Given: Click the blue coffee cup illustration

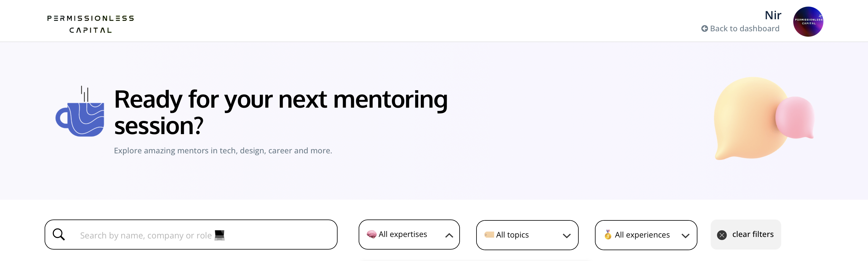Looking at the screenshot, I should click(x=80, y=112).
